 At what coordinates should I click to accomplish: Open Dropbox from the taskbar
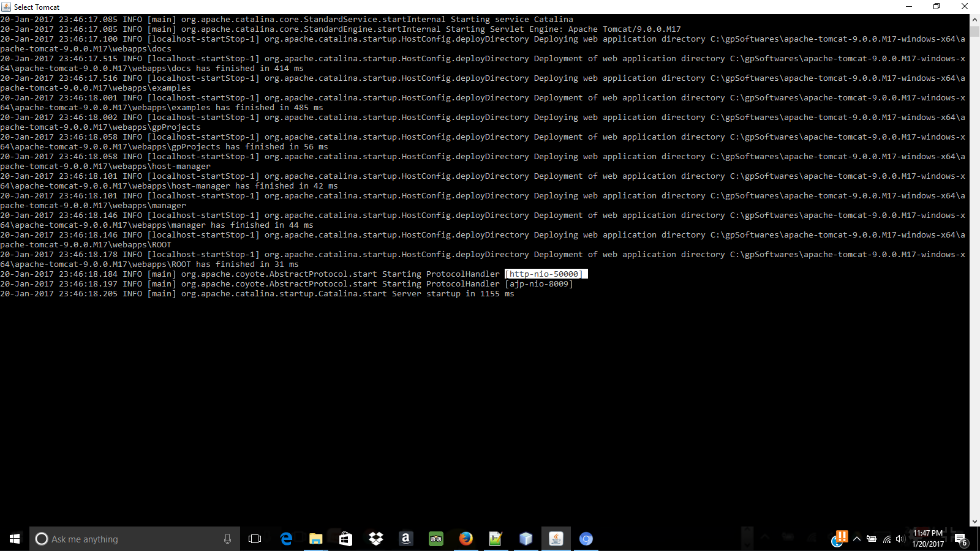coord(375,539)
